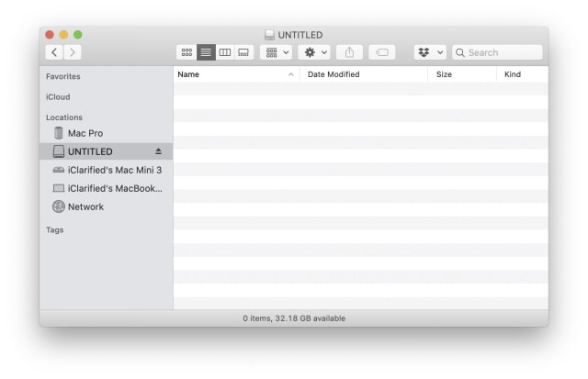Open the Dropbox toolbar dropdown
The height and width of the screenshot is (379, 588).
430,52
